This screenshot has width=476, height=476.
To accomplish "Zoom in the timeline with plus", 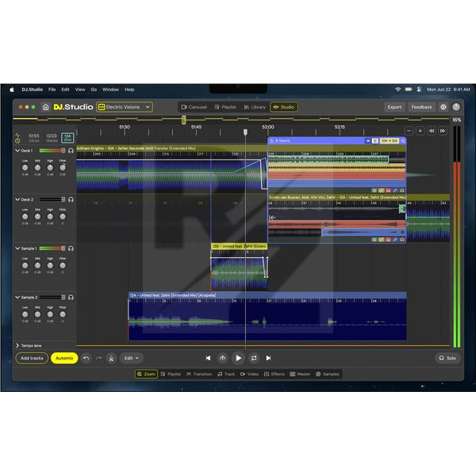I will 420,131.
